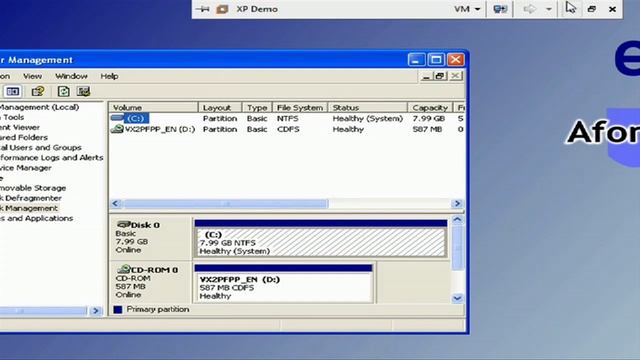This screenshot has height=360, width=640.
Task: Click the "CDFS" file system cell
Action: click(x=288, y=129)
